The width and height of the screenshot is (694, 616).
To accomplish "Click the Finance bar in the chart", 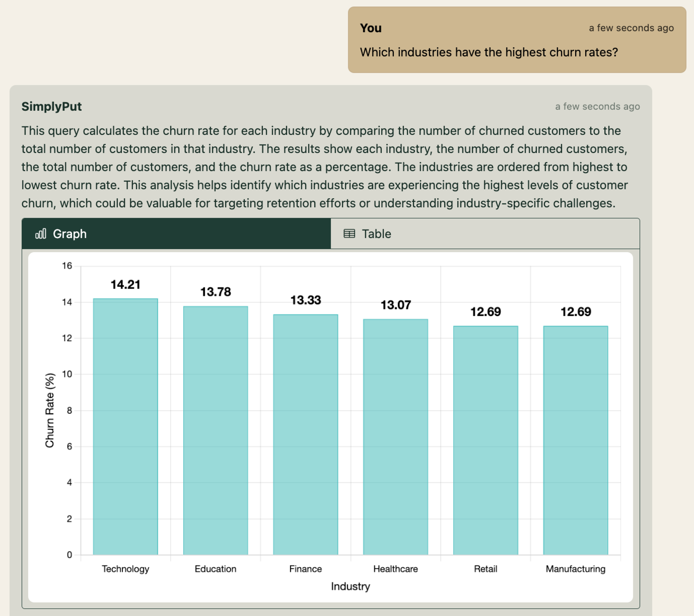I will [306, 435].
